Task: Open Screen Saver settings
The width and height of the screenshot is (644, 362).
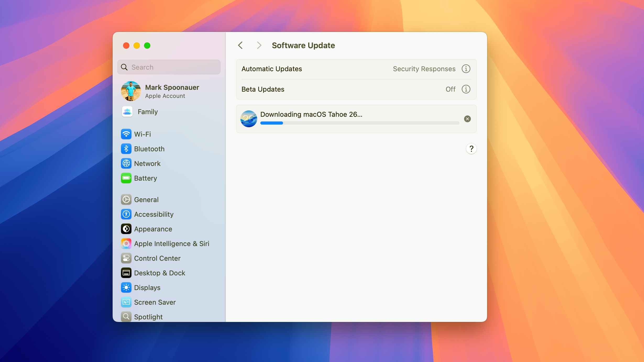Action: coord(155,302)
